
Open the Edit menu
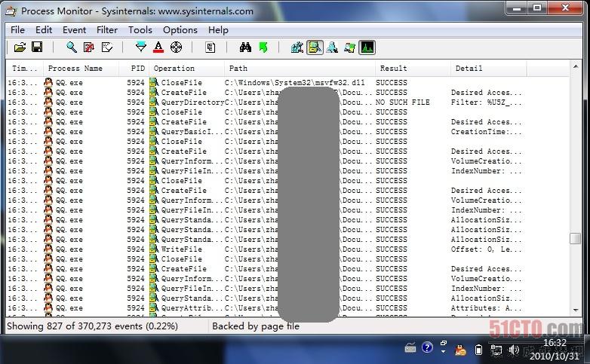coord(44,29)
